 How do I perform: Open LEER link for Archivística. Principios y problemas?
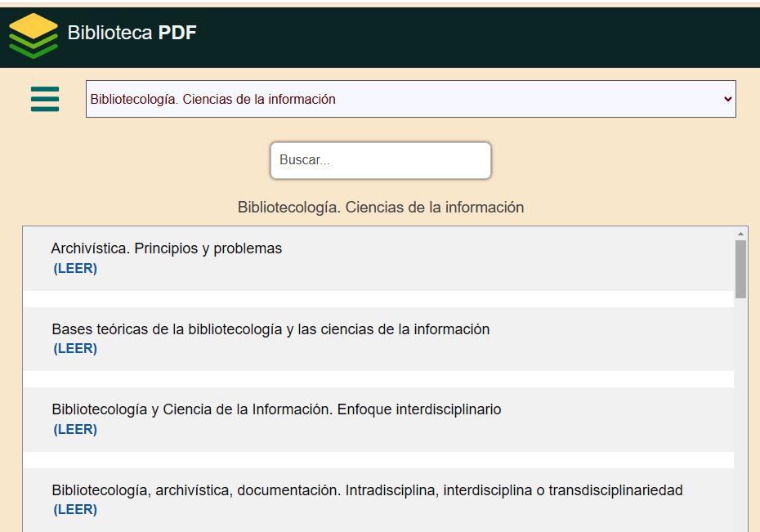point(75,269)
